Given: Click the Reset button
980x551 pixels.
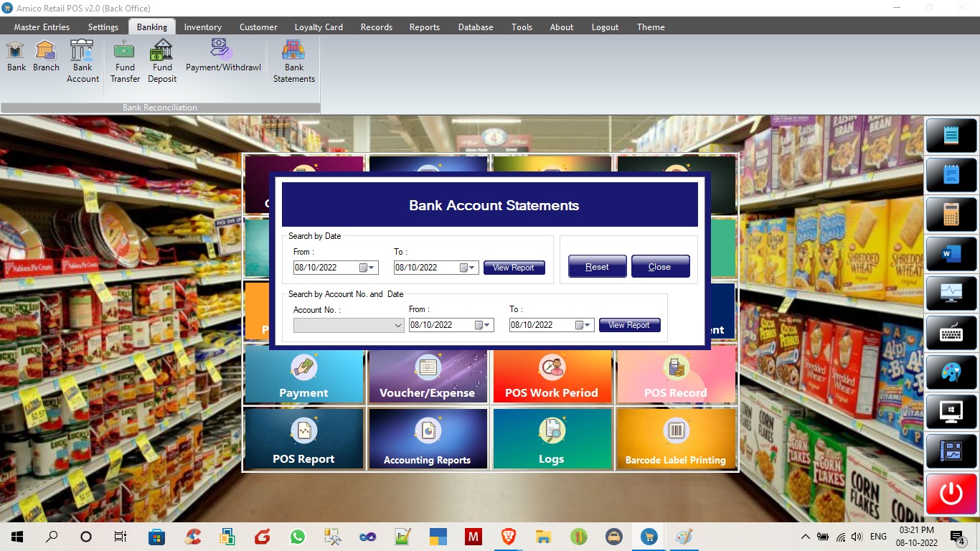Looking at the screenshot, I should click(597, 267).
